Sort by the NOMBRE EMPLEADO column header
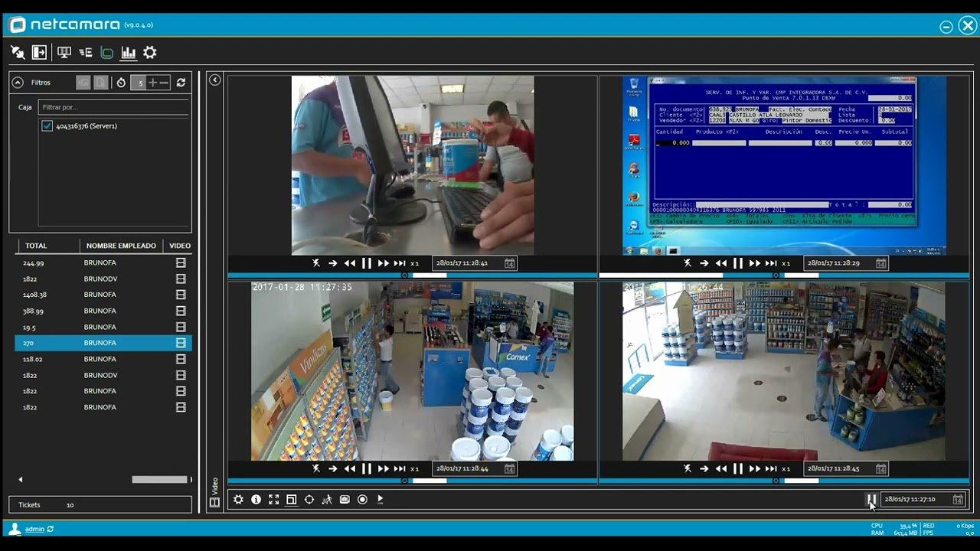The width and height of the screenshot is (980, 551). (x=121, y=246)
